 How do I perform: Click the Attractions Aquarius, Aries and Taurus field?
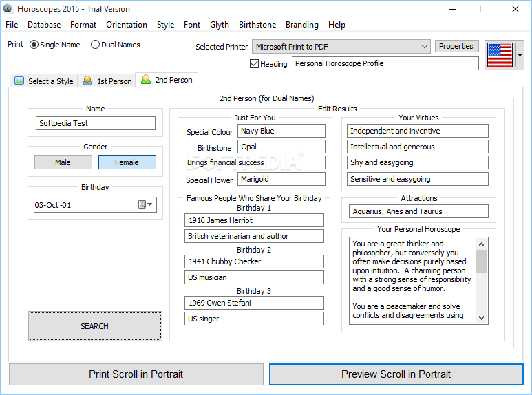pos(418,211)
